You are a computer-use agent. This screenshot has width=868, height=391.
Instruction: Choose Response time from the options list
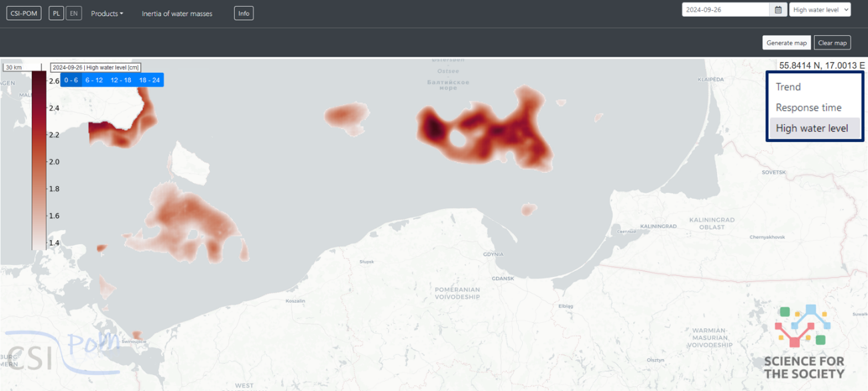click(809, 107)
